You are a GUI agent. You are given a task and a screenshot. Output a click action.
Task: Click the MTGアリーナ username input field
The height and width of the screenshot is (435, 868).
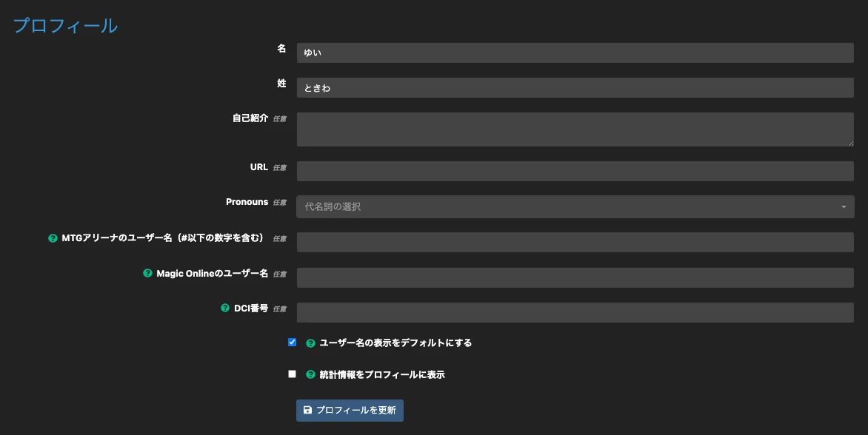point(575,242)
